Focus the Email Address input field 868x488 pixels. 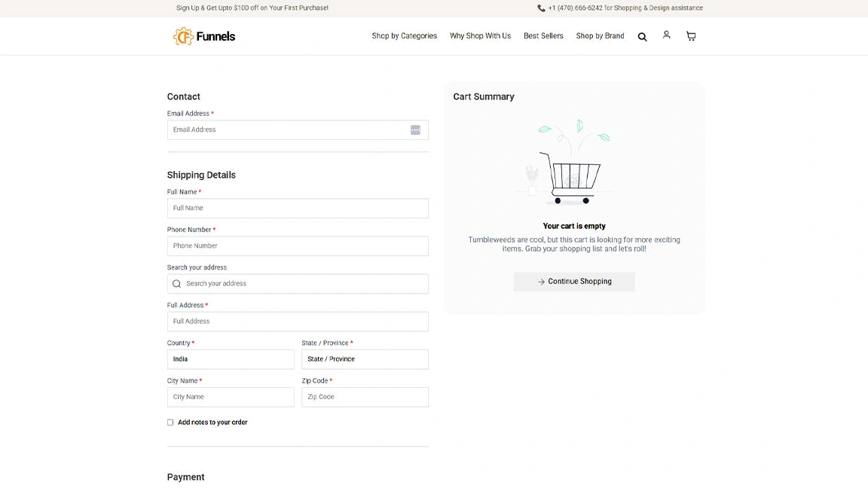pos(298,130)
